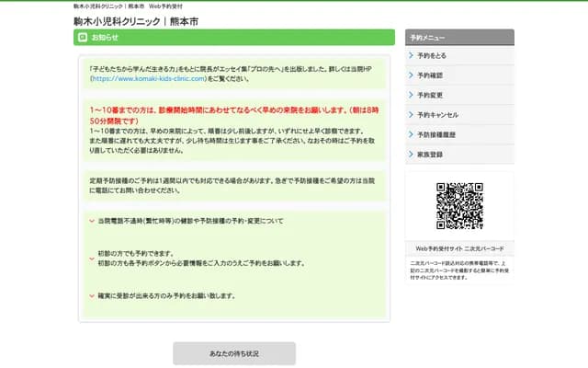Click the chevron icon beside 予約キャンセル
The width and height of the screenshot is (588, 368).
(411, 115)
